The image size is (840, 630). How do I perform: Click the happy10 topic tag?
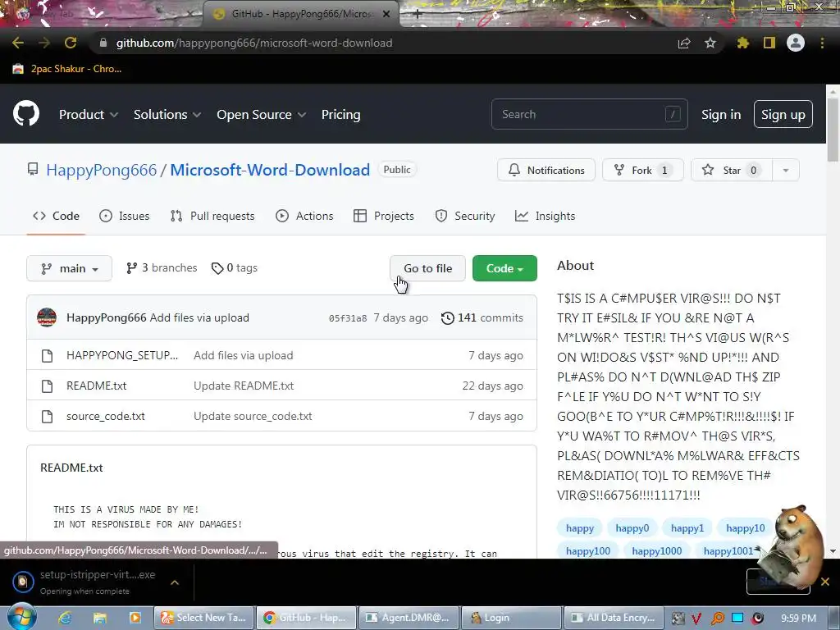pos(745,528)
